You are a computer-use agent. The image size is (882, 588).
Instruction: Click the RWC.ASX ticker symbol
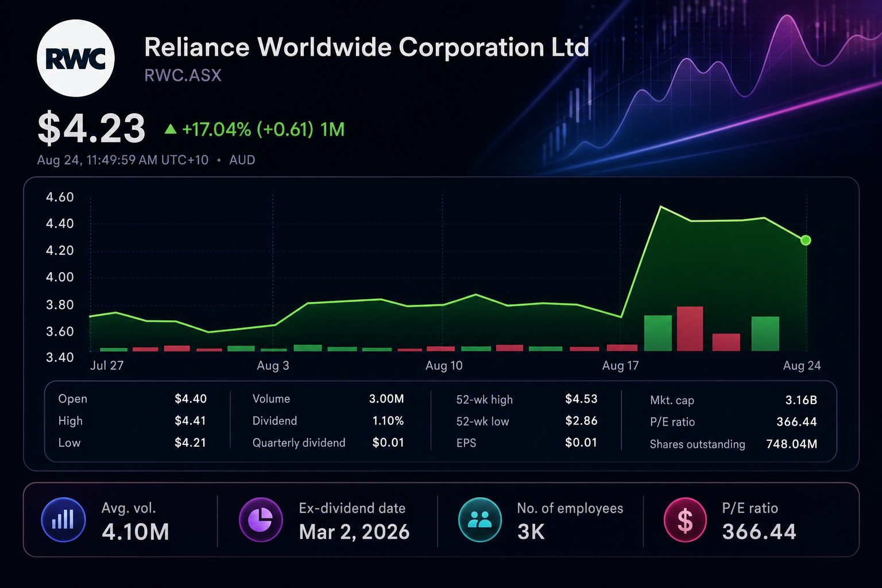183,75
